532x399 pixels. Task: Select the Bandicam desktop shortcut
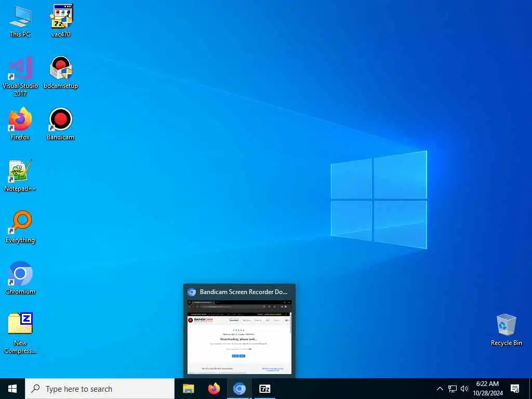(60, 124)
